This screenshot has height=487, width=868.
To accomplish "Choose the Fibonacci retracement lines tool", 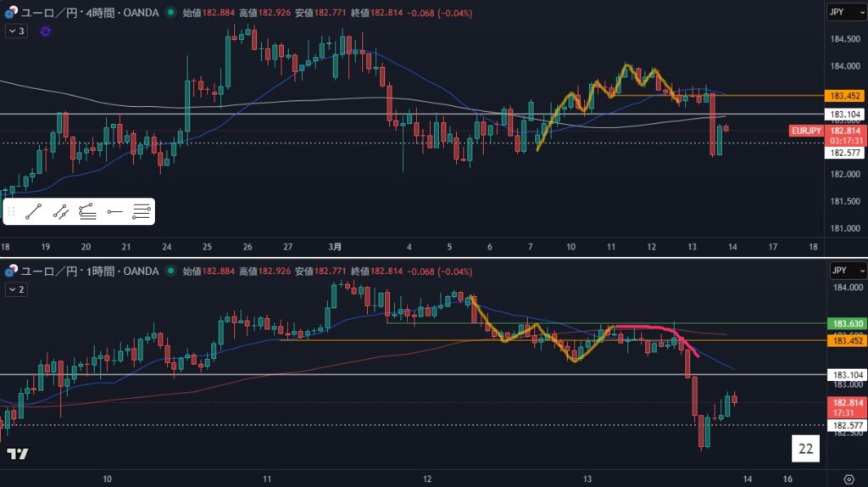I will [142, 212].
